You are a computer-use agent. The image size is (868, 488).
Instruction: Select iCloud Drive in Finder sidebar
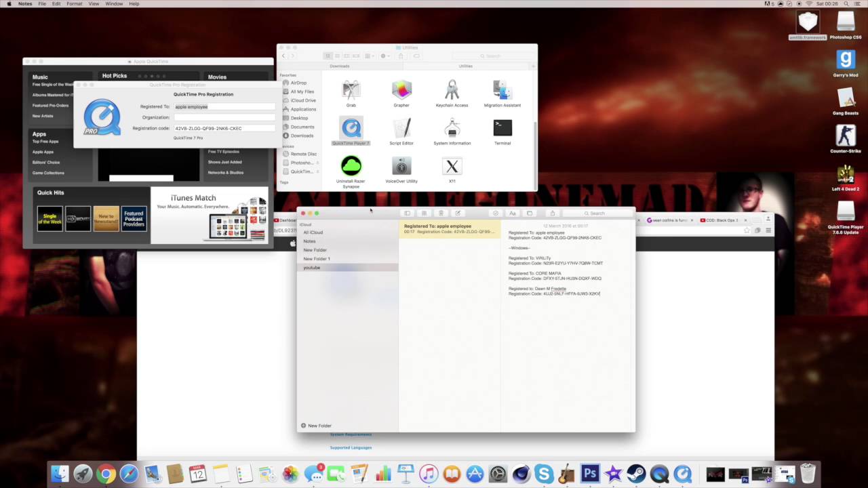(x=303, y=100)
